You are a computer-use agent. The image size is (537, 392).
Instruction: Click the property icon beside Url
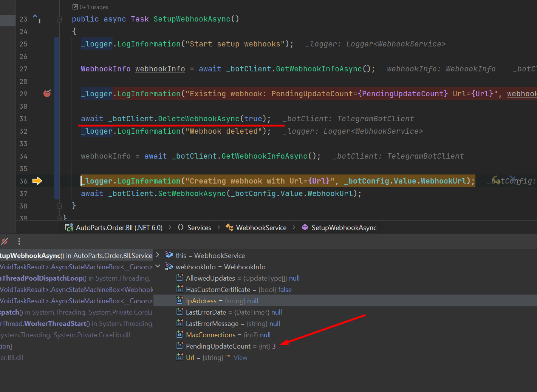[x=180, y=357]
